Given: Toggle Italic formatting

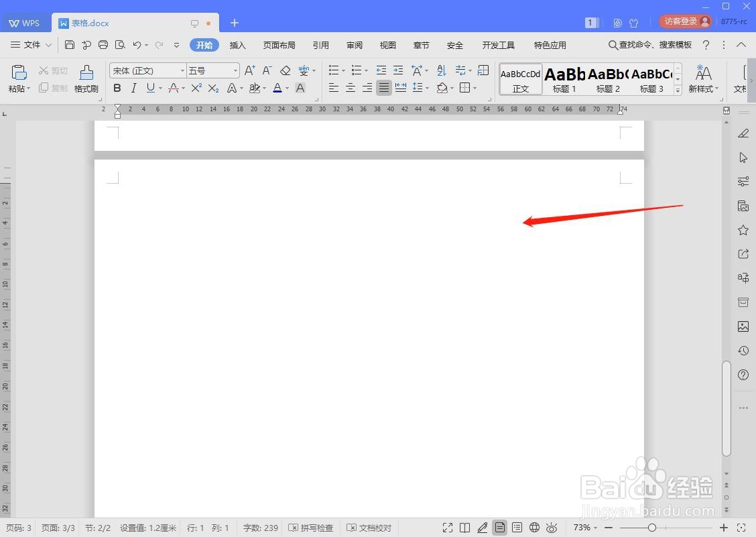Looking at the screenshot, I should click(133, 88).
